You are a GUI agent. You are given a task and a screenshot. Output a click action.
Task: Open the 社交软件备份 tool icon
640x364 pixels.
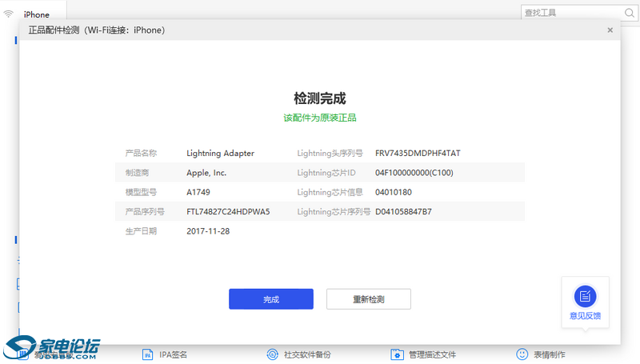pyautogui.click(x=273, y=354)
